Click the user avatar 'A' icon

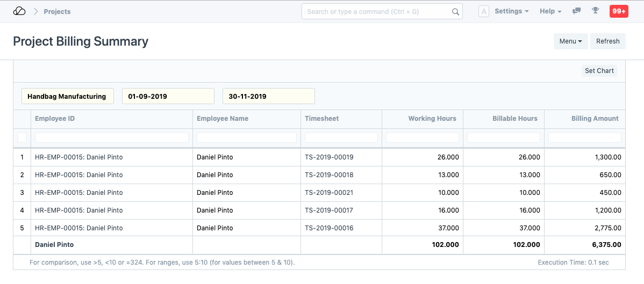[483, 11]
